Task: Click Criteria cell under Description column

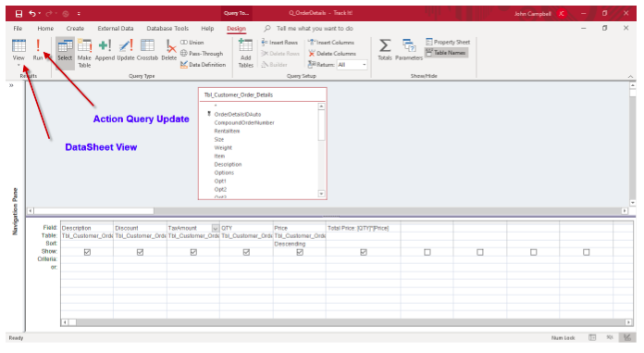Action: tap(87, 259)
